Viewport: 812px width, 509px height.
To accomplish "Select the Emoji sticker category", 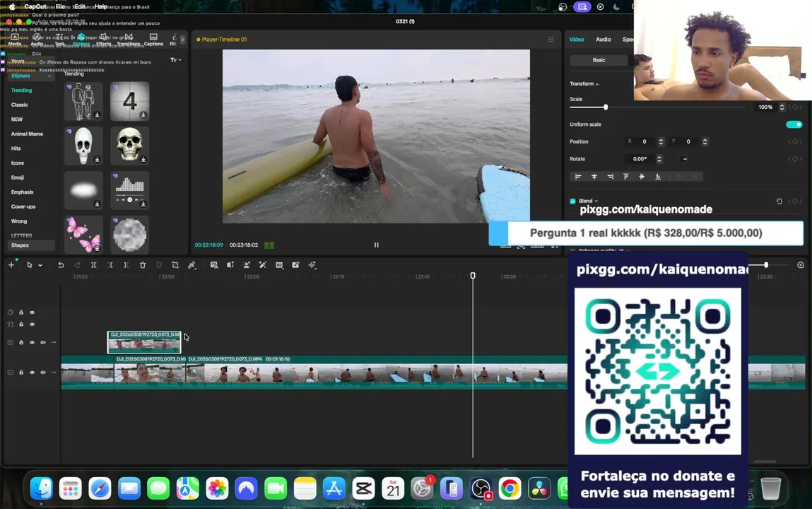I will click(x=18, y=177).
